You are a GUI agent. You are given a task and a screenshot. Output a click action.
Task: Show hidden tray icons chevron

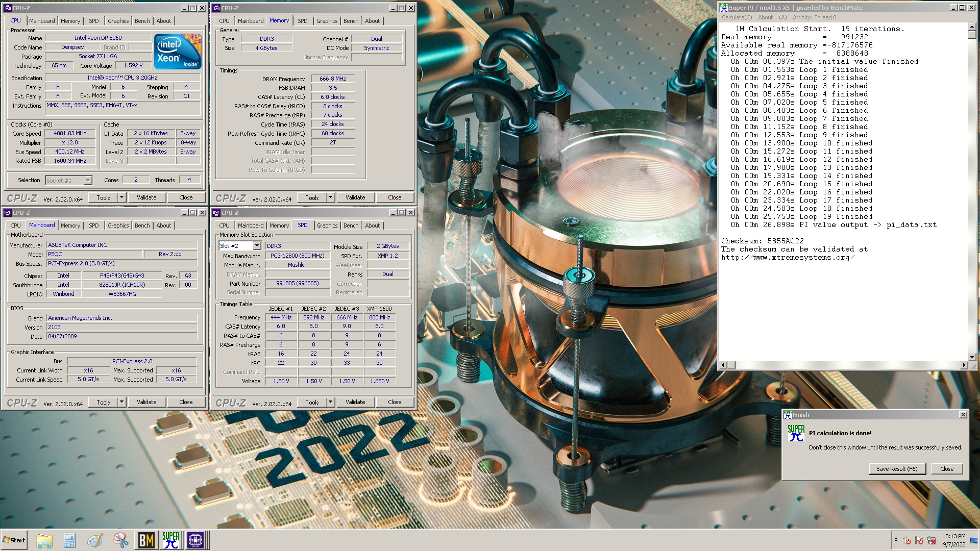[x=896, y=539]
